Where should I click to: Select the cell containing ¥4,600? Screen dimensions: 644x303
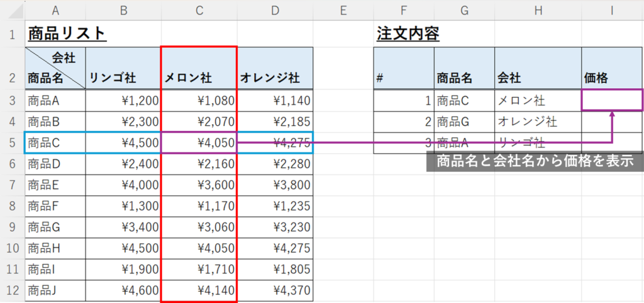pos(123,290)
